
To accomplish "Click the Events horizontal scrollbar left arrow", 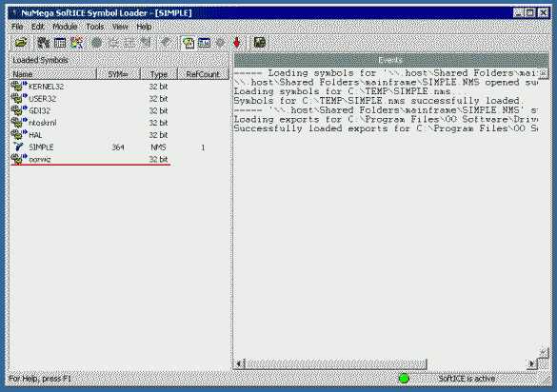I will click(x=239, y=363).
